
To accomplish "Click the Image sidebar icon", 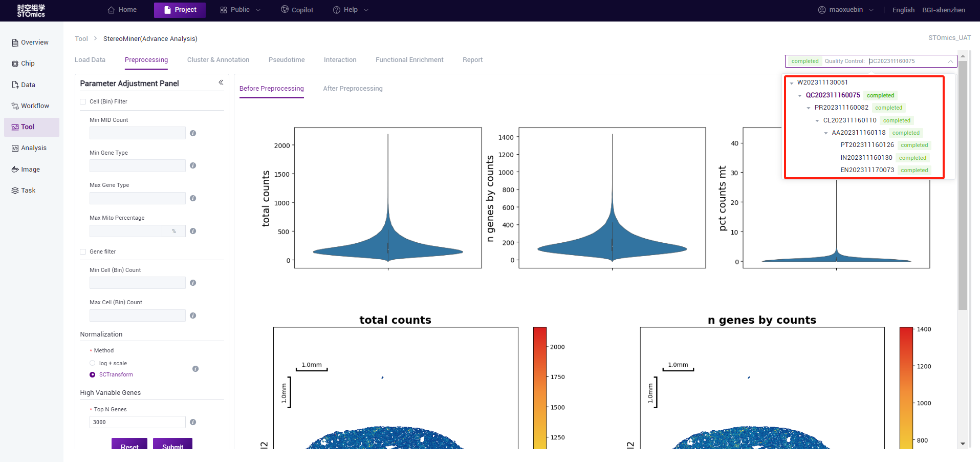I will click(x=15, y=170).
